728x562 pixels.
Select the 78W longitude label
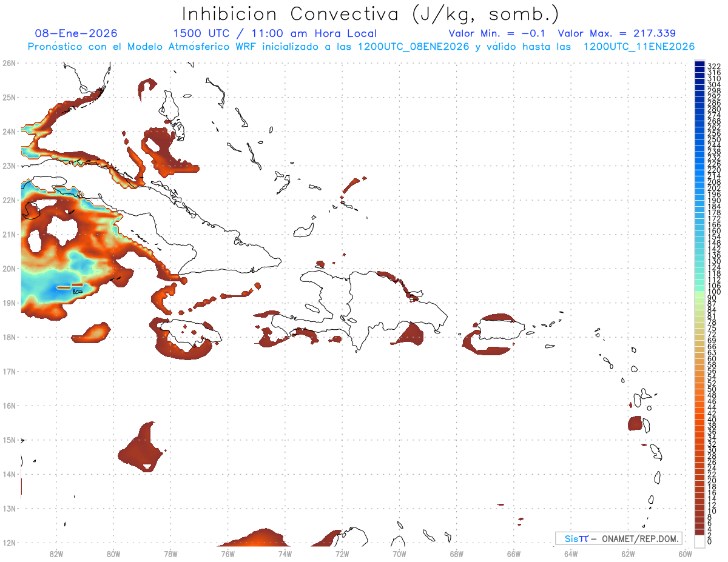[170, 553]
